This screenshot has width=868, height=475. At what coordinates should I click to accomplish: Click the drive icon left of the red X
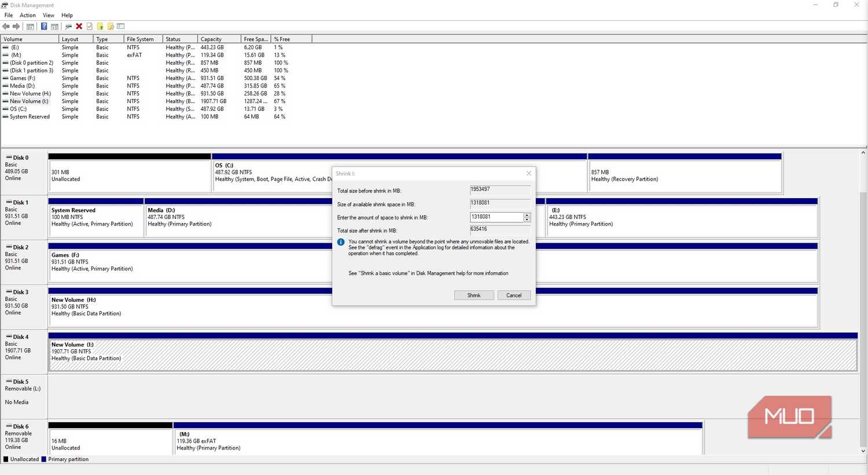(69, 26)
